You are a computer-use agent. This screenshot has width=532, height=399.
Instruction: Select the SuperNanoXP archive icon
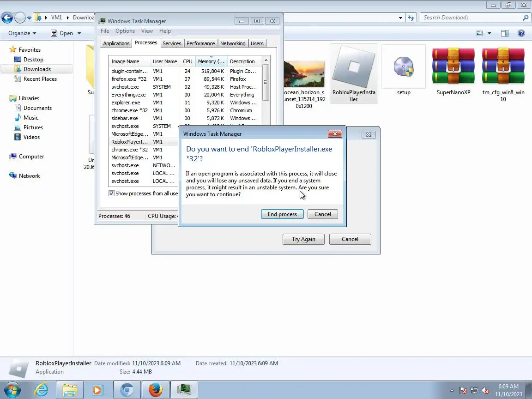click(x=453, y=71)
